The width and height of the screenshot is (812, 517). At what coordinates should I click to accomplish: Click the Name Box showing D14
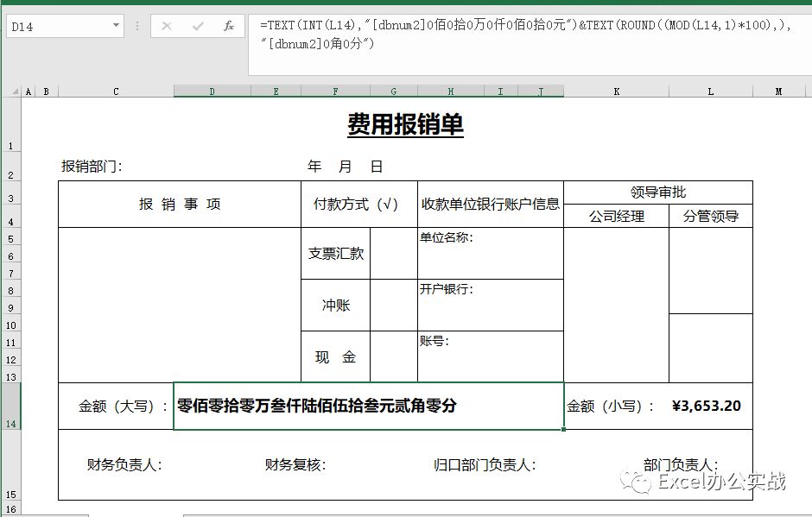click(65, 26)
